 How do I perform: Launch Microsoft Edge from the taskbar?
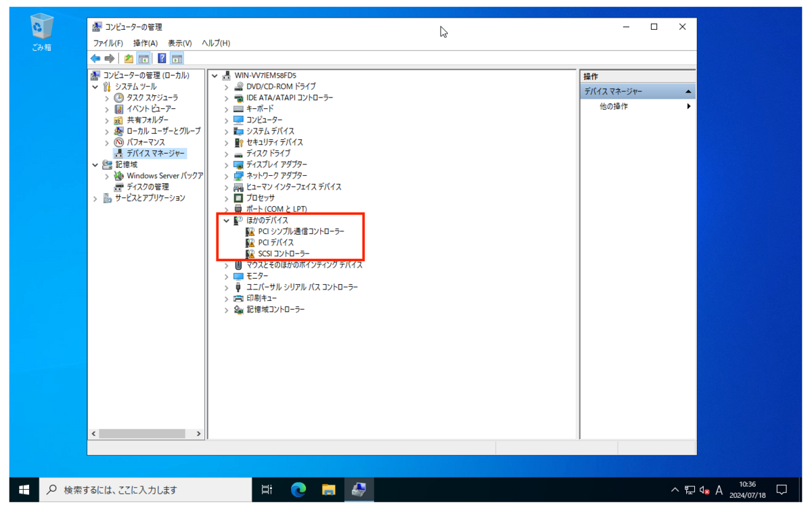298,490
